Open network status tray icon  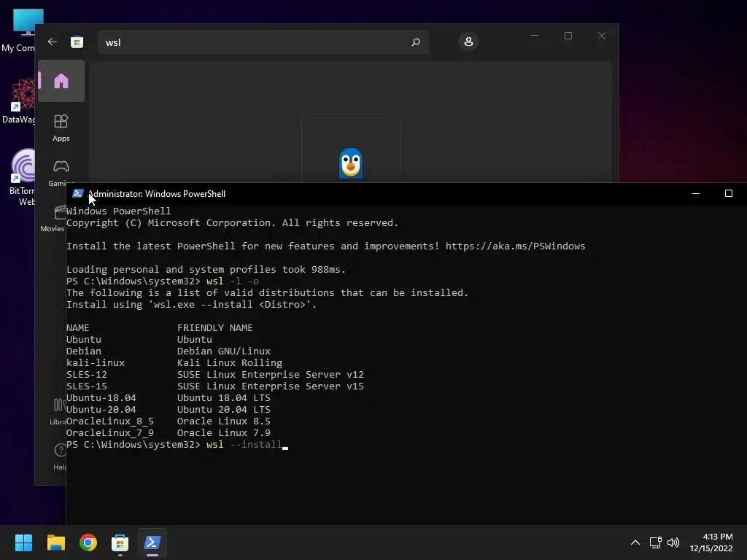(x=656, y=542)
